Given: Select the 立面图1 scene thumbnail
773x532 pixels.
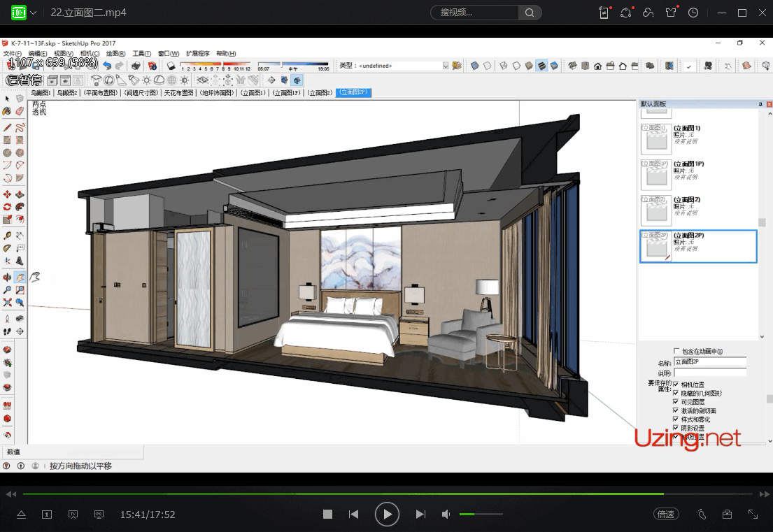Looking at the screenshot, I should click(655, 139).
